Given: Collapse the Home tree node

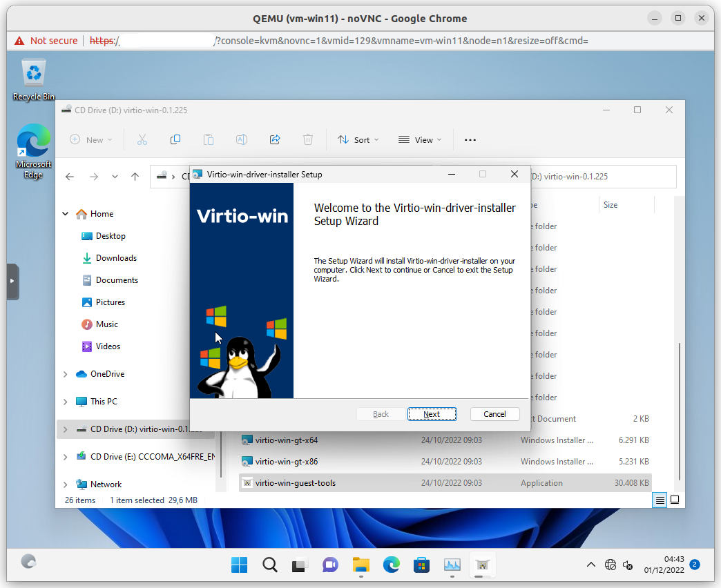Looking at the screenshot, I should click(66, 214).
